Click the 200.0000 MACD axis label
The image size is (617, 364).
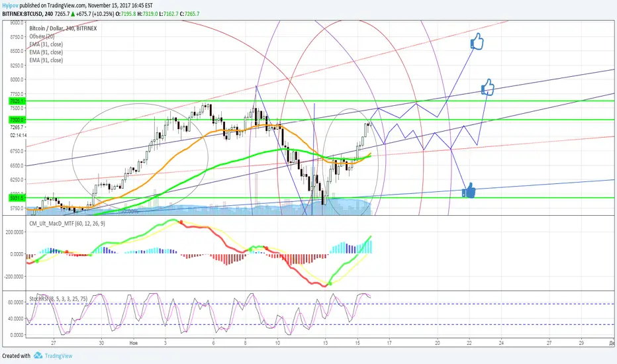click(x=15, y=232)
